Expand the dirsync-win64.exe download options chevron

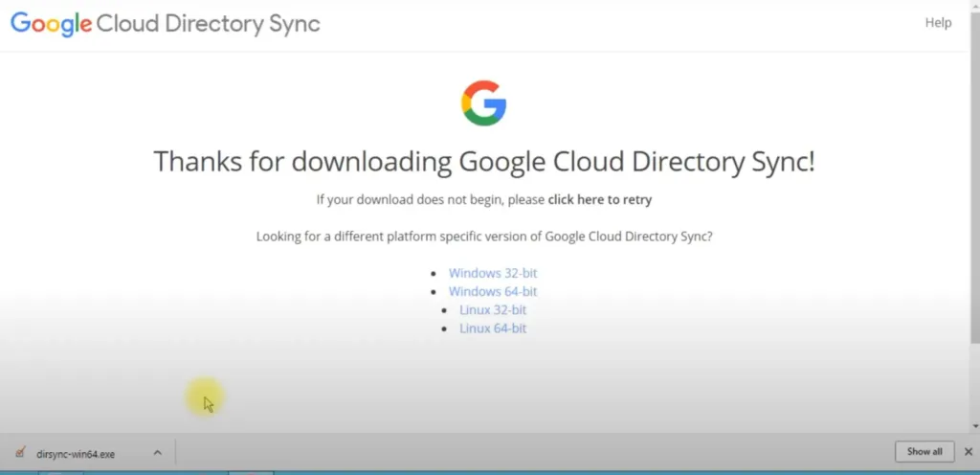(157, 453)
